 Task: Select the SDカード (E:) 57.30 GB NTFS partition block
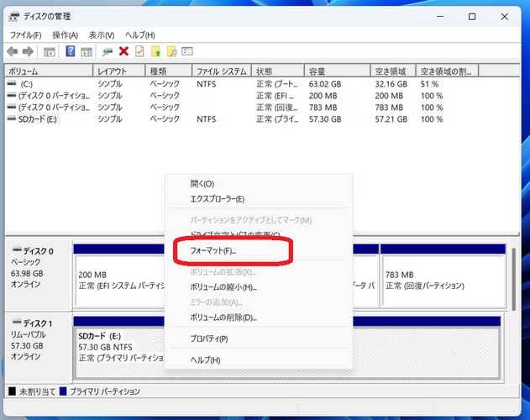(x=287, y=348)
